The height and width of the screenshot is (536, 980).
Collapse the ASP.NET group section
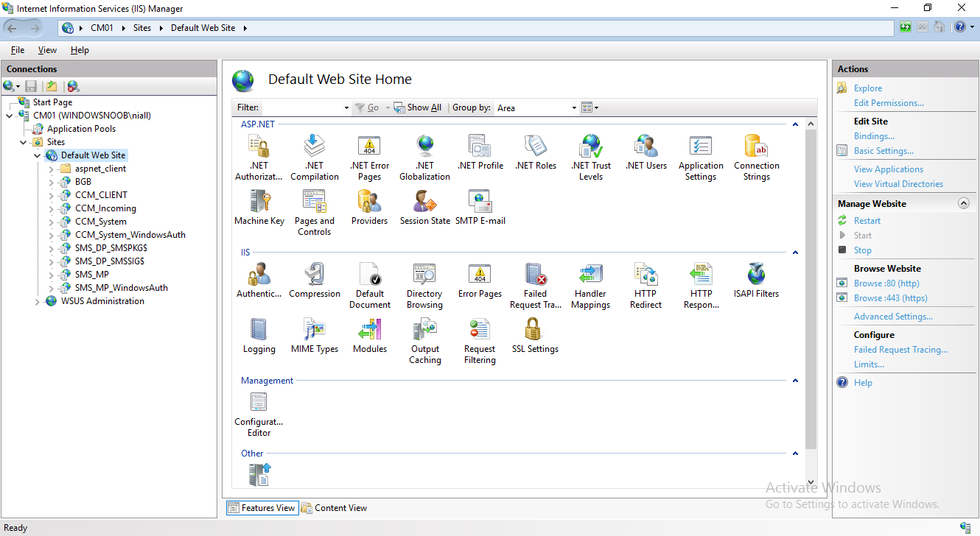[795, 124]
